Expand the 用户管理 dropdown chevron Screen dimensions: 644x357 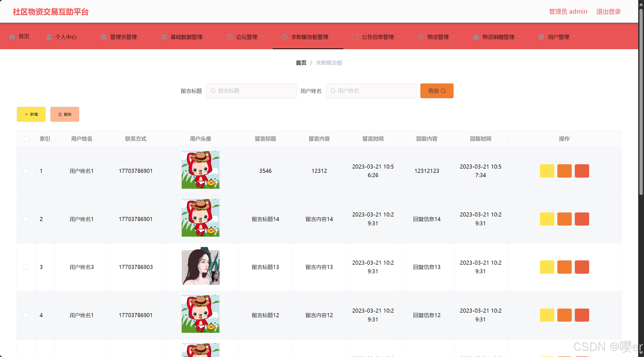coord(575,37)
